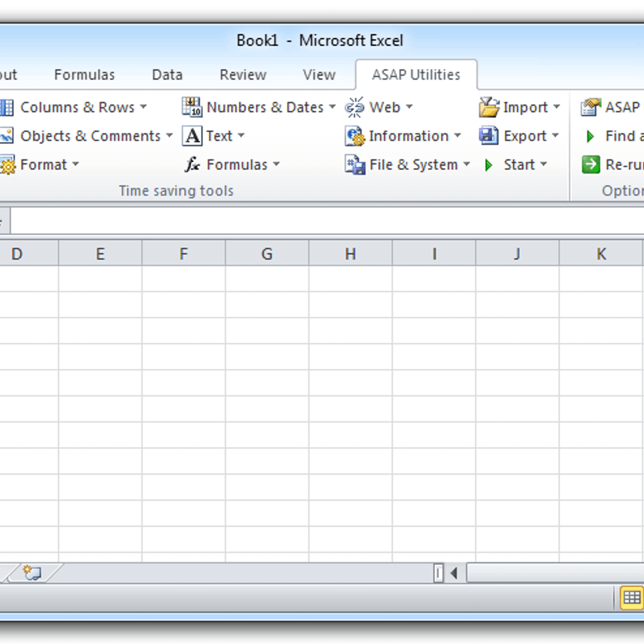This screenshot has width=644, height=644.
Task: Select column K header
Action: coord(601,254)
